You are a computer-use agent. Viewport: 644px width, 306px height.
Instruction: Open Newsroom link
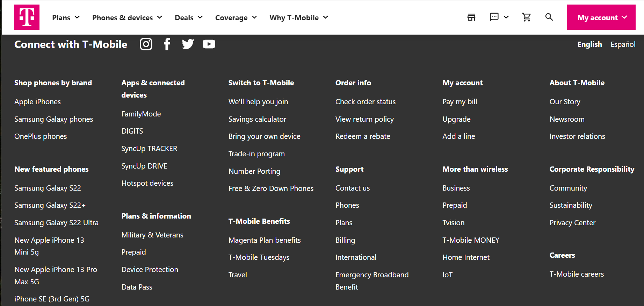tap(567, 119)
